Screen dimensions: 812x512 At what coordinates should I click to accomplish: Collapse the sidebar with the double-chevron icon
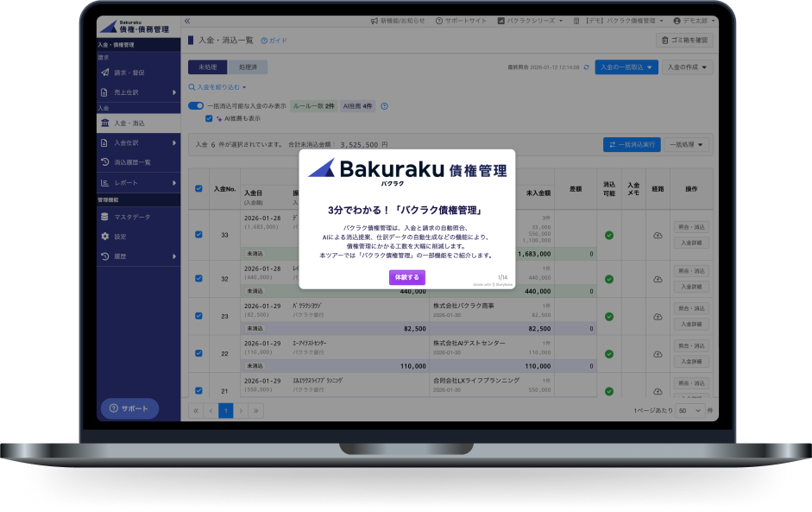tap(187, 22)
